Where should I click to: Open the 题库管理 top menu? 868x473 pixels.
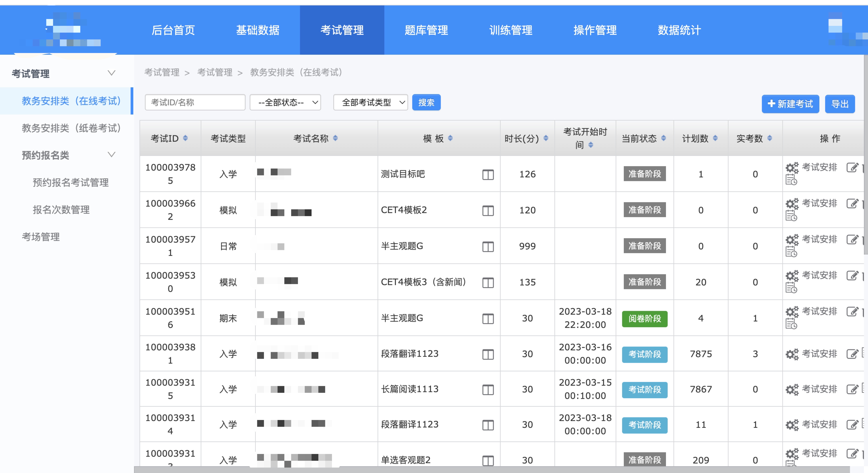point(427,30)
